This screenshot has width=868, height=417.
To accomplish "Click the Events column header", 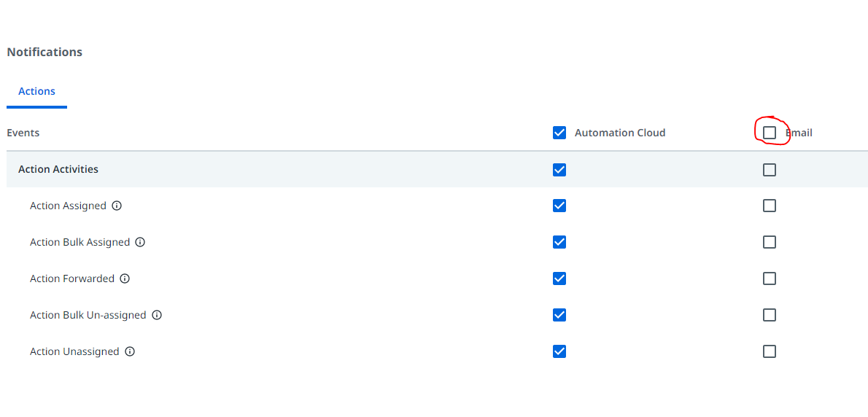I will 23,133.
